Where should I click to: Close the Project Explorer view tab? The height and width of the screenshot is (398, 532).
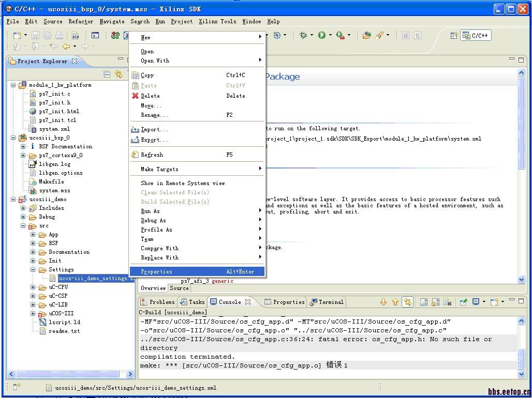click(x=75, y=61)
